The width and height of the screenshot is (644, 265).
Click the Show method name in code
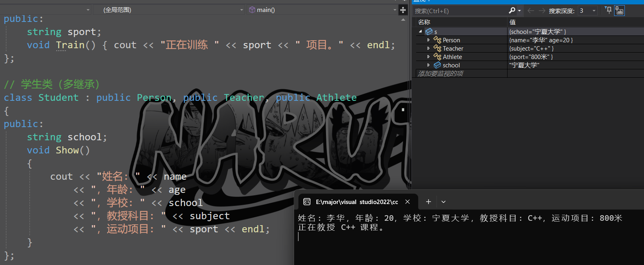point(67,150)
